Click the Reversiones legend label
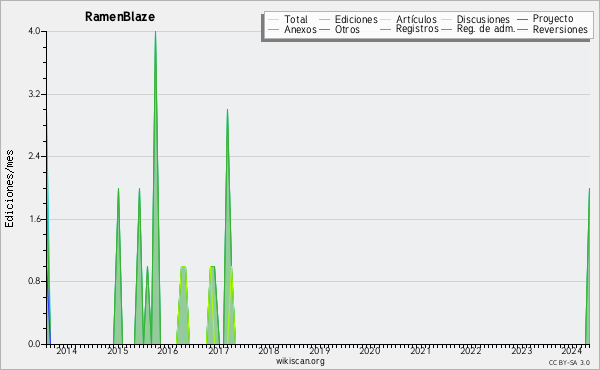Viewport: 600px width, 370px height. click(560, 29)
